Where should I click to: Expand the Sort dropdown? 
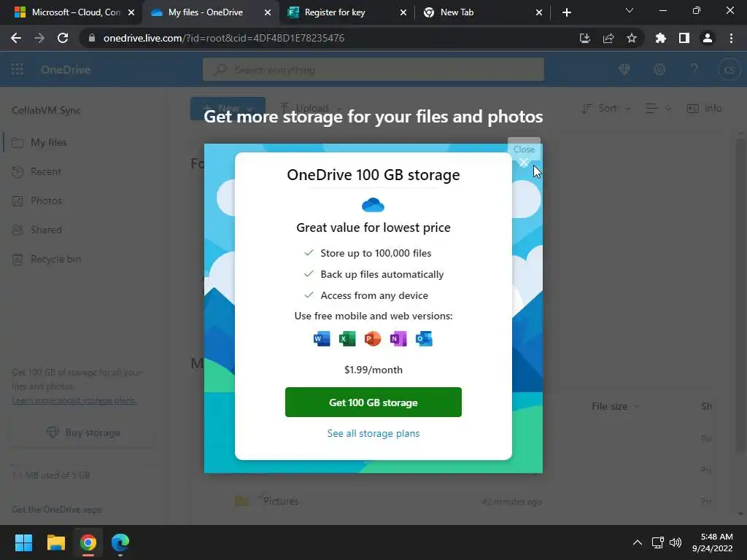(605, 109)
